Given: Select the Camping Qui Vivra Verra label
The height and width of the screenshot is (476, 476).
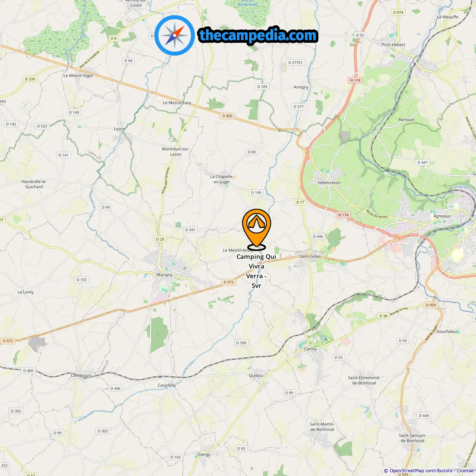Looking at the screenshot, I should click(x=256, y=271).
